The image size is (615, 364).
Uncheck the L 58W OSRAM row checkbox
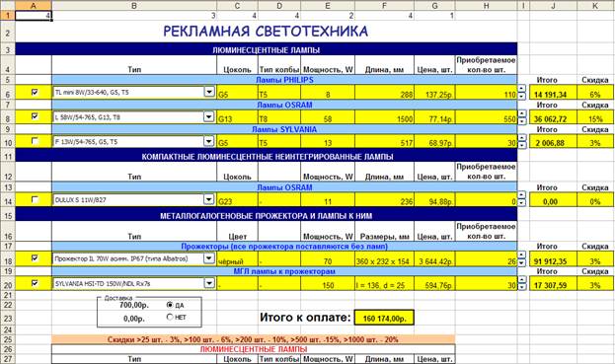35,116
